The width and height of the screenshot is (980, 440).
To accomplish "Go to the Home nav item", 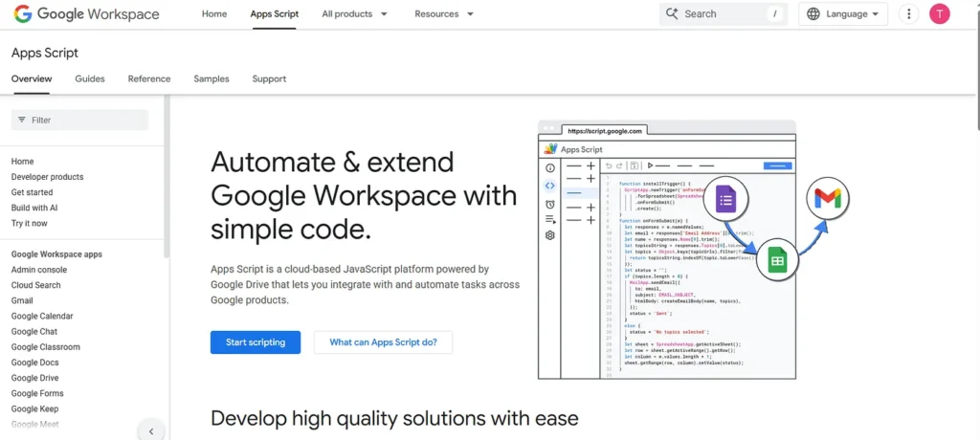I will point(214,13).
